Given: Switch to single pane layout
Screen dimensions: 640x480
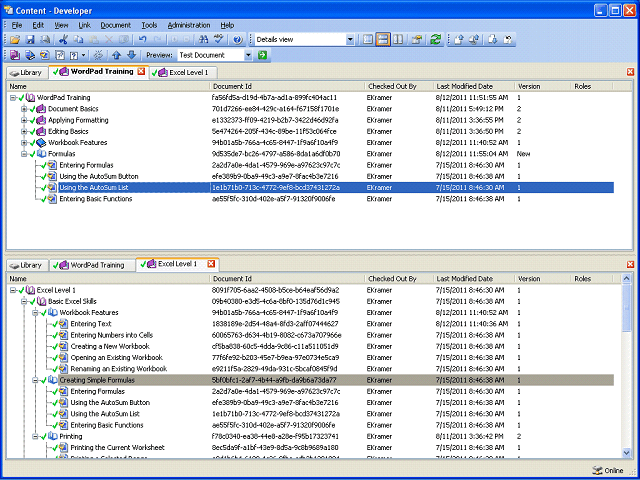Looking at the screenshot, I should coord(368,40).
